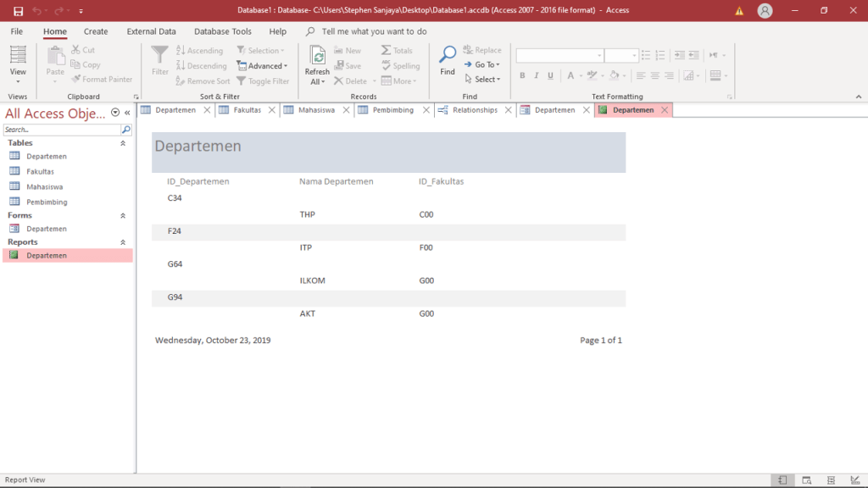This screenshot has width=868, height=488.
Task: Click the Save icon in title bar
Action: pos(18,11)
